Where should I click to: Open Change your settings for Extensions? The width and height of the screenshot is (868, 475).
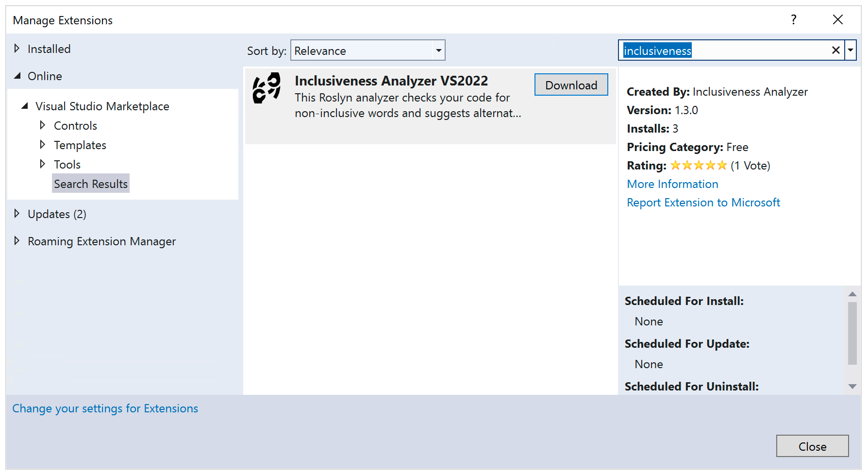pos(105,408)
